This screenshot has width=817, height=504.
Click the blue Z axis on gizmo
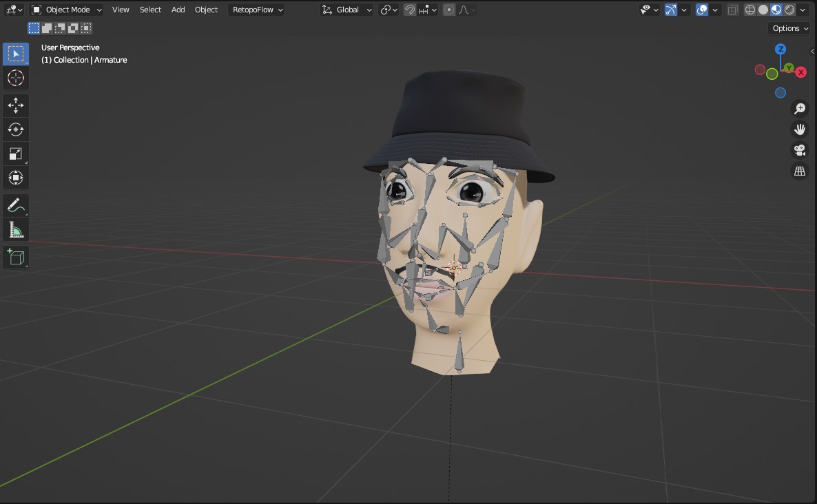coord(780,49)
